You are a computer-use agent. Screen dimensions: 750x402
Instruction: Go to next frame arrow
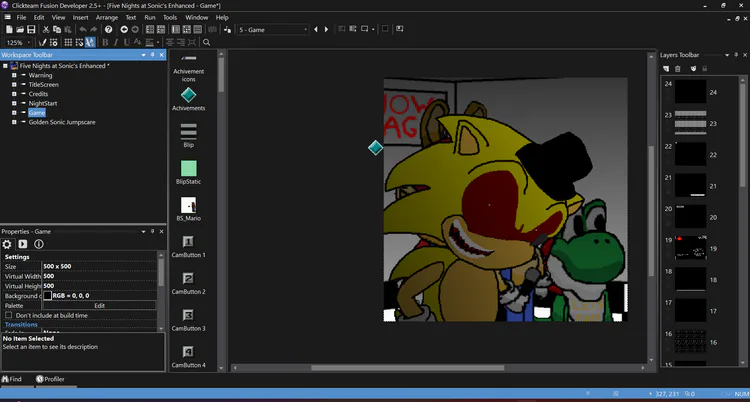[x=326, y=30]
